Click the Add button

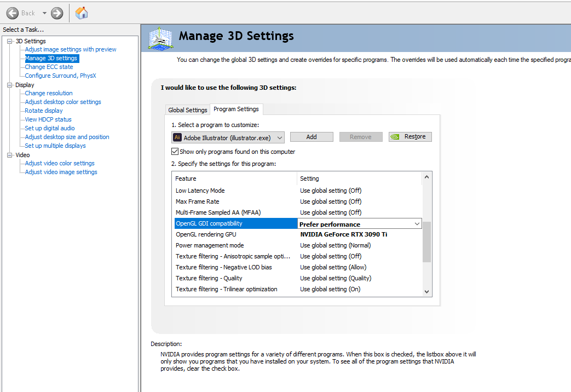tap(312, 137)
